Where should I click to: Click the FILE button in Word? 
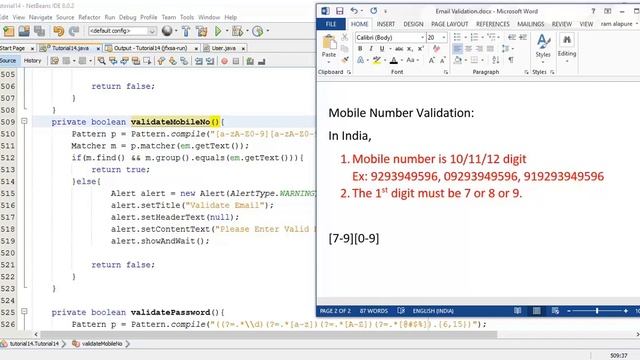331,24
